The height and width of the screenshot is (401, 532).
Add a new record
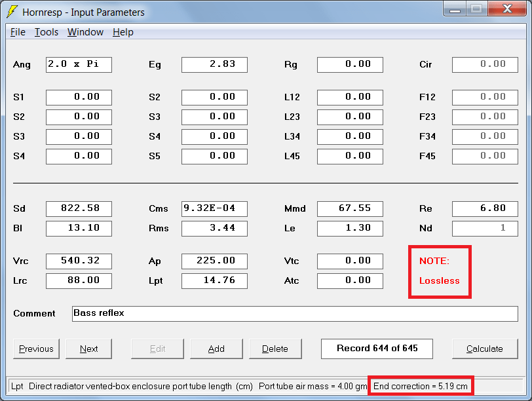coord(216,349)
